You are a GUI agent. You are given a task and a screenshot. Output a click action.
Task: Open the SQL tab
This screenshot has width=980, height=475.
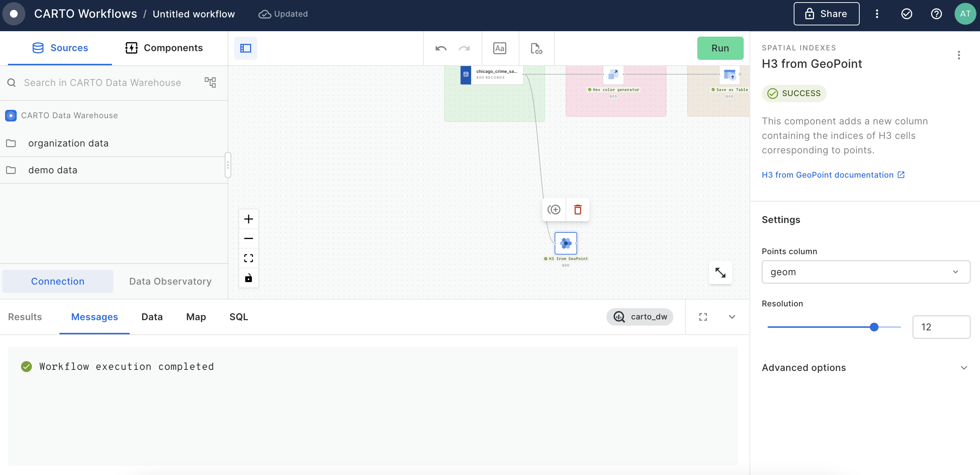click(238, 317)
